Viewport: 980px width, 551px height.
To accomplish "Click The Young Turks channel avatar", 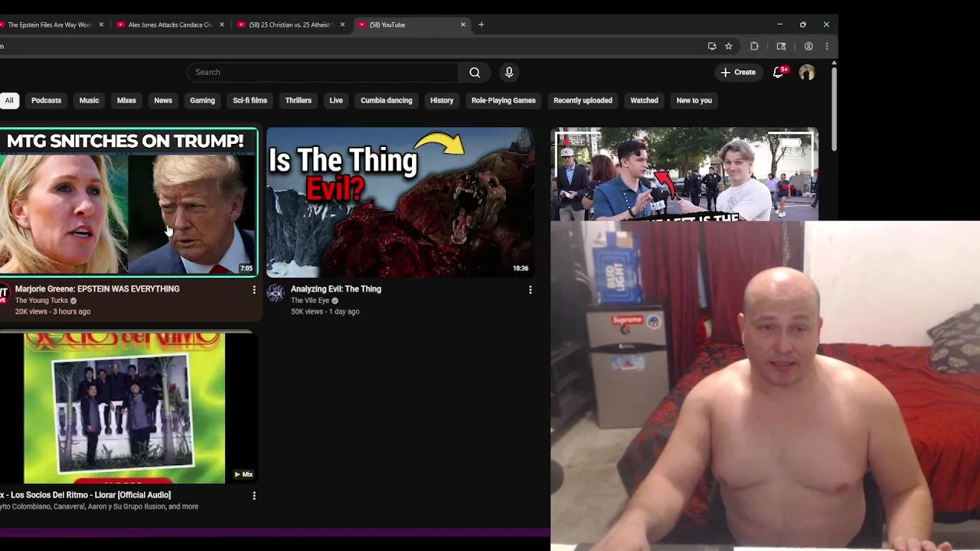I will pos(3,292).
